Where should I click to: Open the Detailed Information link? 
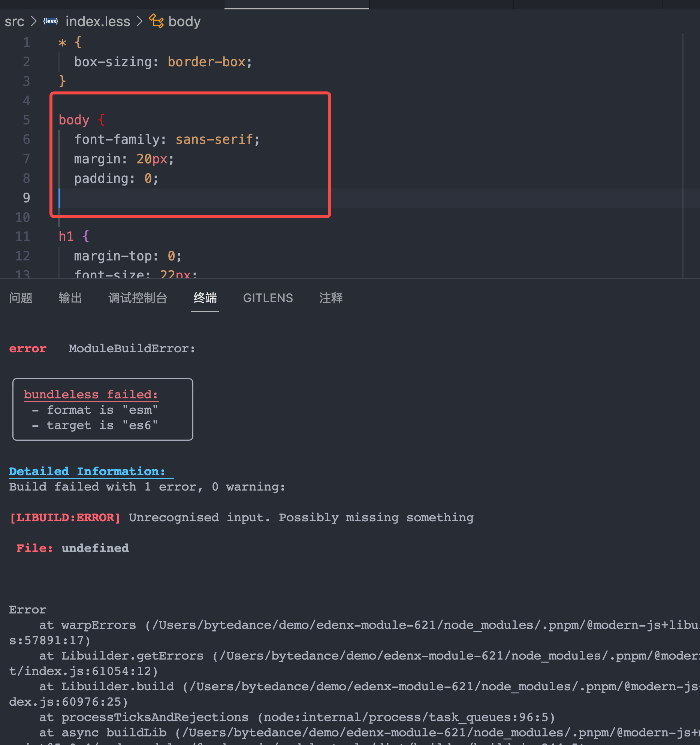(87, 471)
